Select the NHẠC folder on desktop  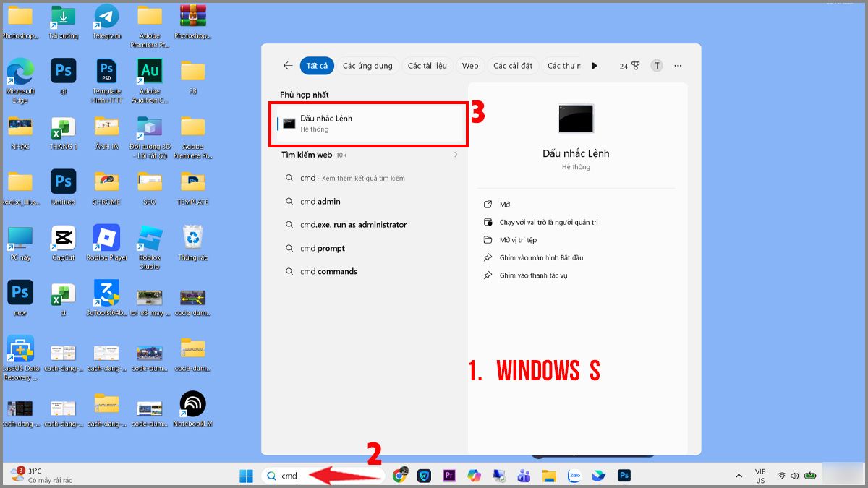pyautogui.click(x=20, y=132)
